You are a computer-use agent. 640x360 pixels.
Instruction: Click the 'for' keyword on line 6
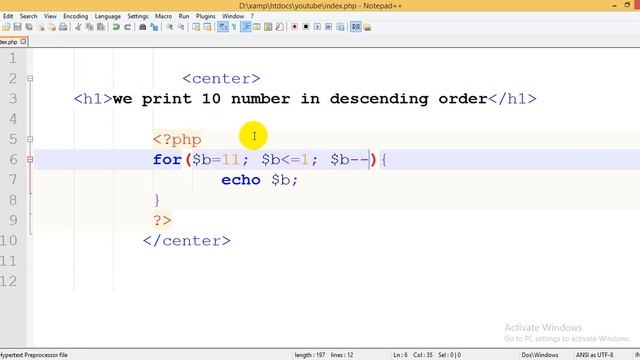point(167,160)
